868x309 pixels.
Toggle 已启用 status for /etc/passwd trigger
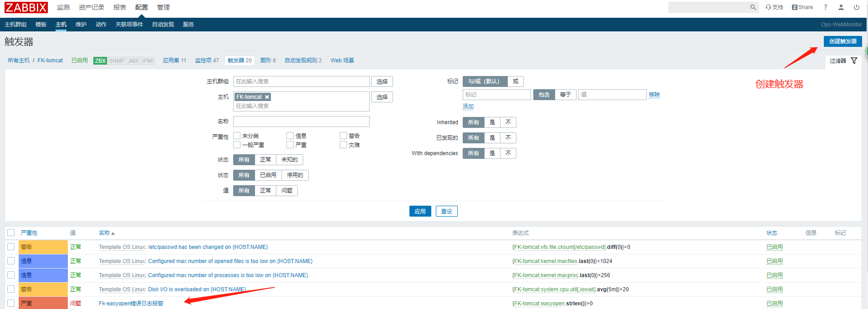click(774, 247)
